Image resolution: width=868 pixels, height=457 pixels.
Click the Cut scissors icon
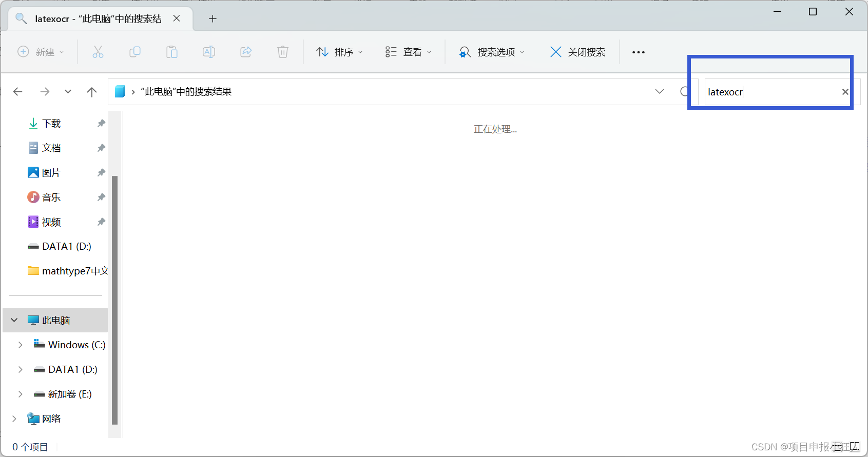pyautogui.click(x=98, y=52)
